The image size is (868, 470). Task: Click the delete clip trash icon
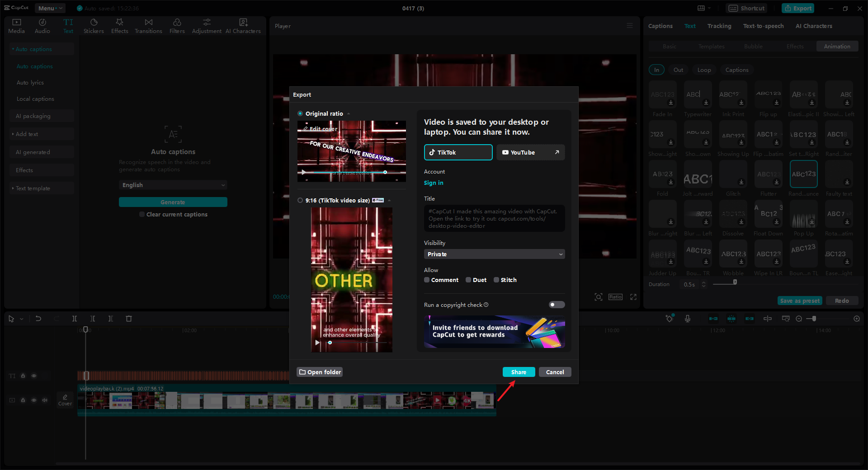coord(129,319)
